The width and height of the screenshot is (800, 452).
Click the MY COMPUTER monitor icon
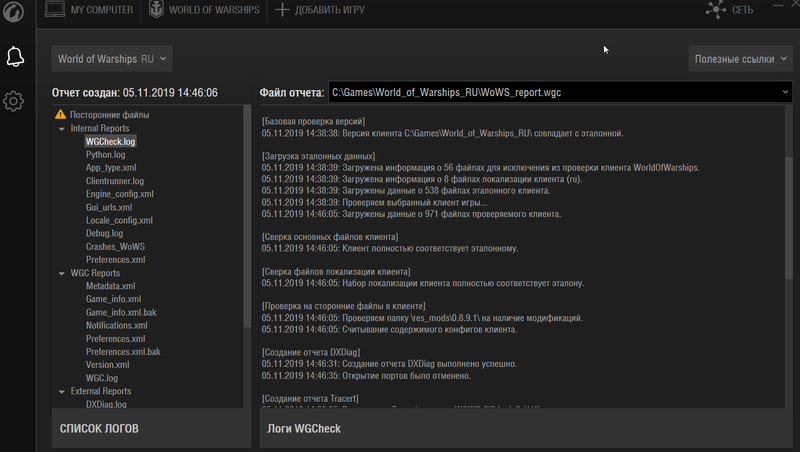tap(55, 9)
